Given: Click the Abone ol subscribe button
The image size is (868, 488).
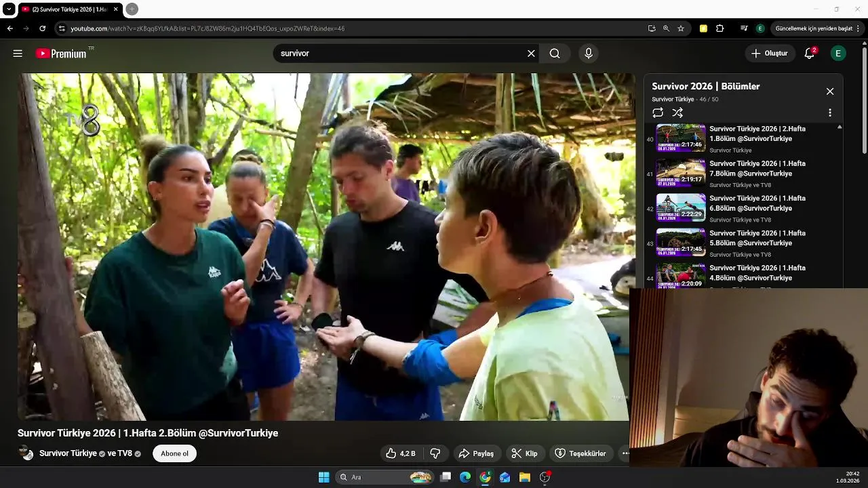Looking at the screenshot, I should 174,453.
